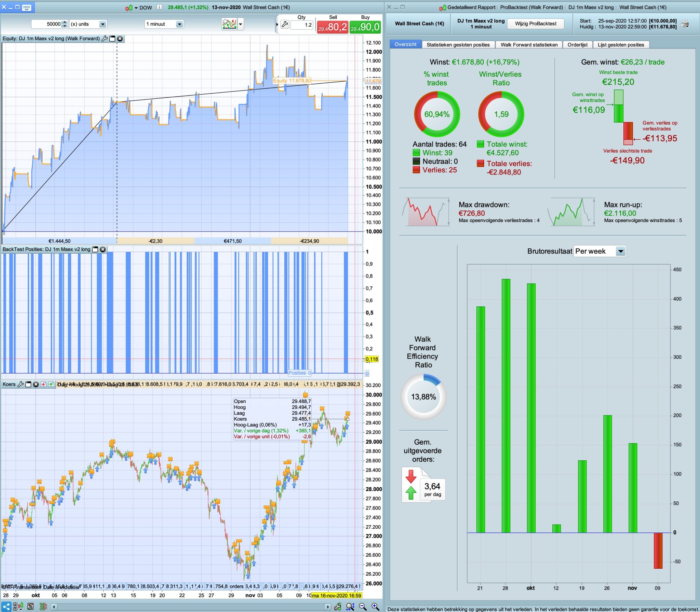
Task: Print the detailed report via the printer icon
Action: coord(685,24)
